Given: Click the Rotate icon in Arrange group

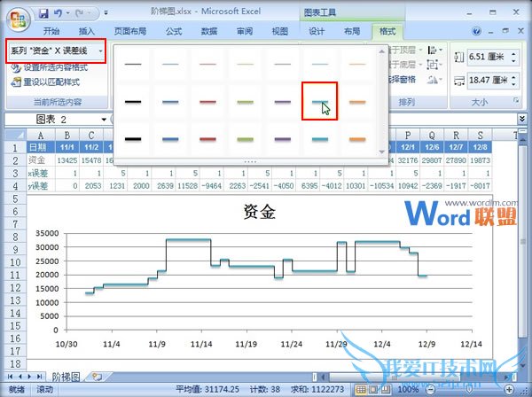Looking at the screenshot, I should point(433,80).
